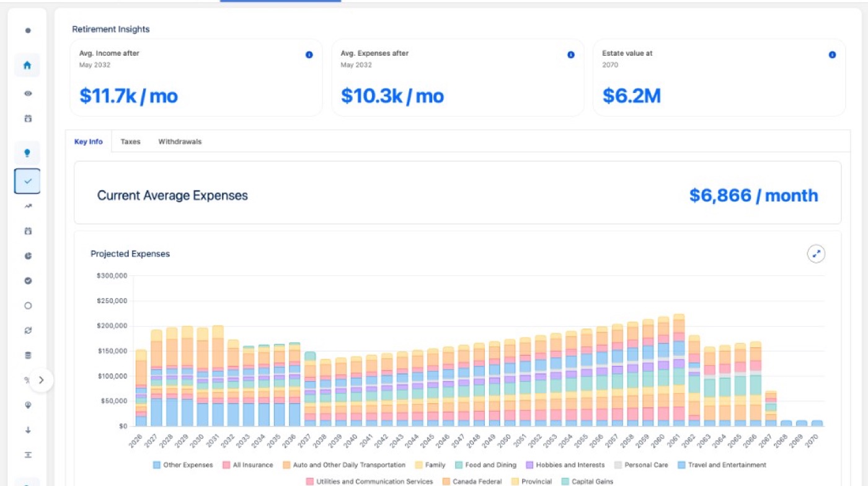Open the pie chart sidebar icon

27,256
